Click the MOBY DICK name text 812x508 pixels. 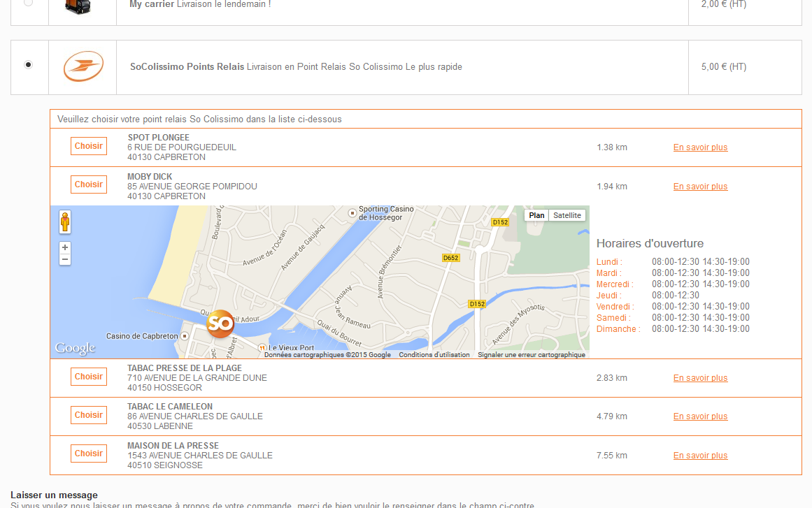(x=150, y=176)
